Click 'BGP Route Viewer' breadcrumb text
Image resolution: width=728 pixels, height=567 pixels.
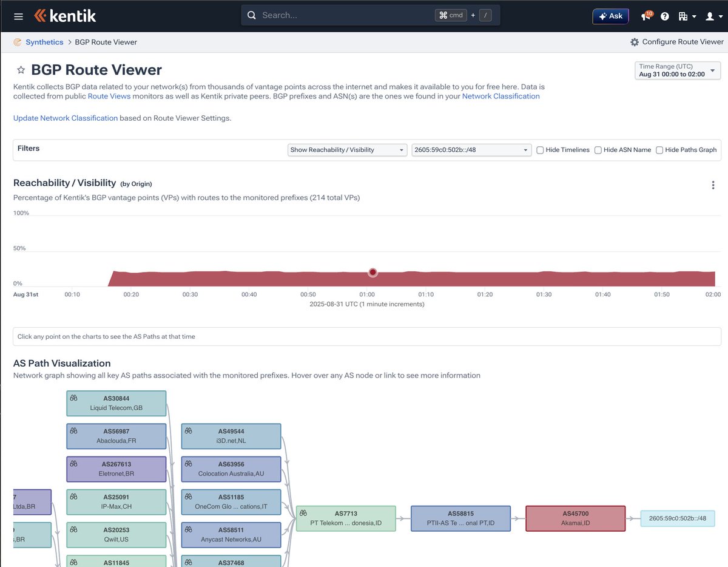tap(106, 42)
